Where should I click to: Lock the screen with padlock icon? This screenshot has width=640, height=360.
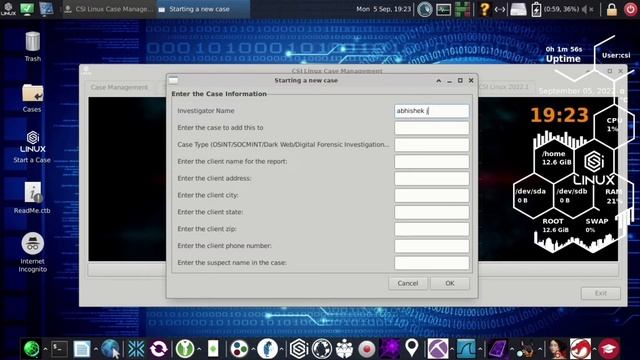611,9
